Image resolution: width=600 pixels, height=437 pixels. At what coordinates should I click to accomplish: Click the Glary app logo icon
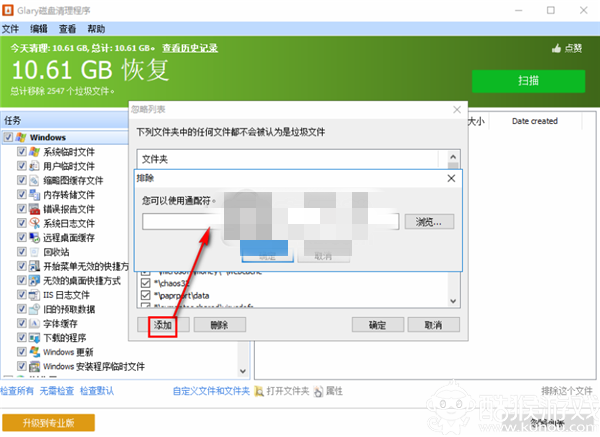click(x=8, y=10)
